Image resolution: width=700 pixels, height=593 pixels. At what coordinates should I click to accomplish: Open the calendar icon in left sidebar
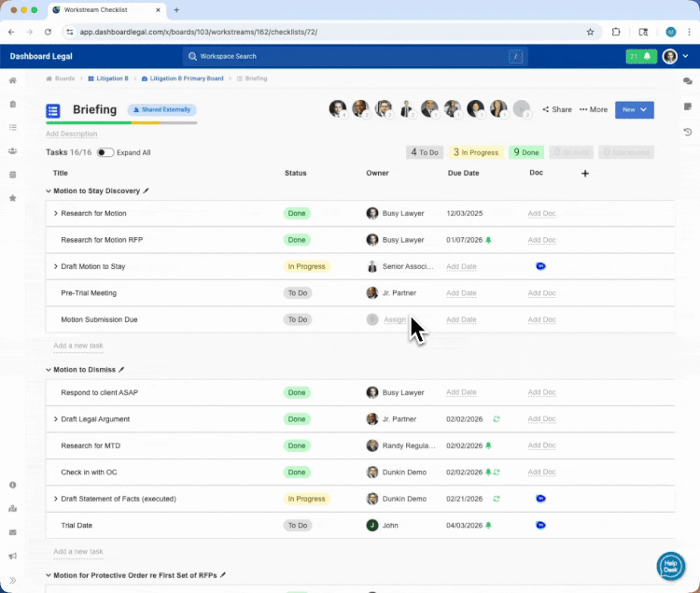13,175
